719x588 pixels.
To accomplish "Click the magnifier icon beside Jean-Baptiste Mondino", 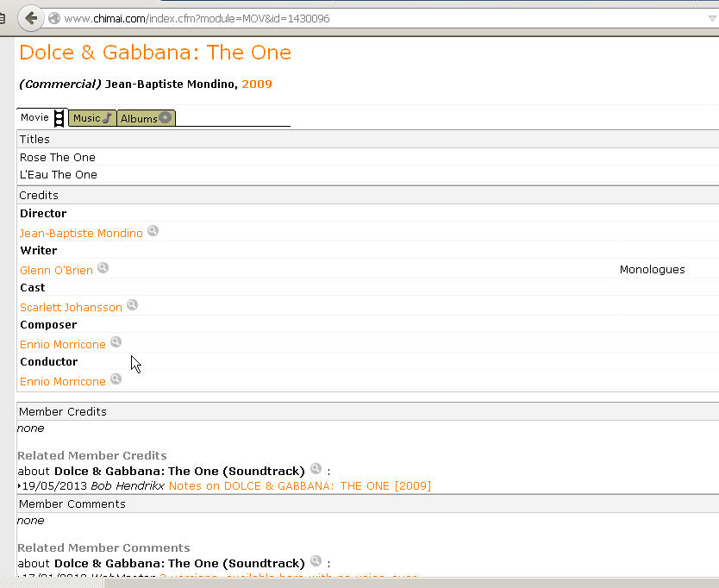I will tap(153, 231).
